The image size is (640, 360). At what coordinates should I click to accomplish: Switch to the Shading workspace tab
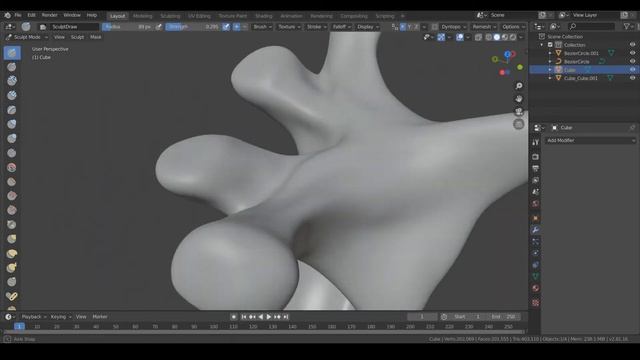click(264, 16)
